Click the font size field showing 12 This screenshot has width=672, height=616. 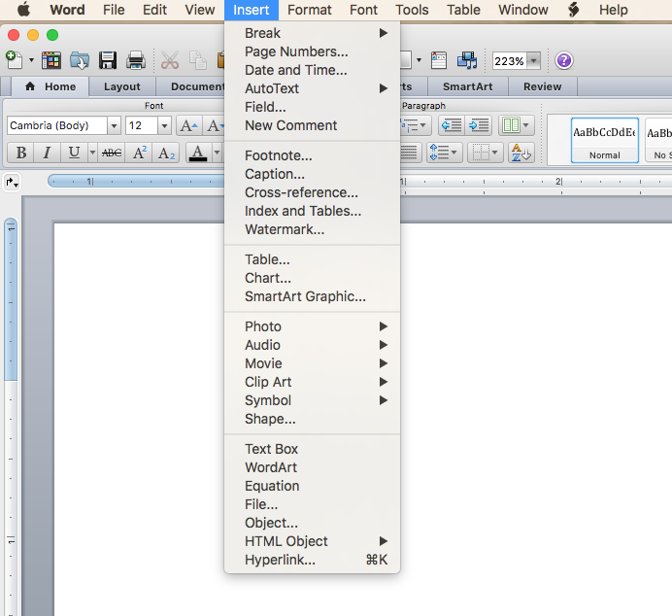142,125
